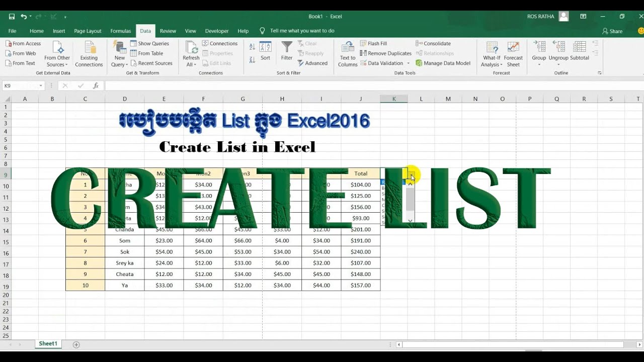Open the Sort dialog
Viewport: 644px width, 362px height.
[x=265, y=51]
